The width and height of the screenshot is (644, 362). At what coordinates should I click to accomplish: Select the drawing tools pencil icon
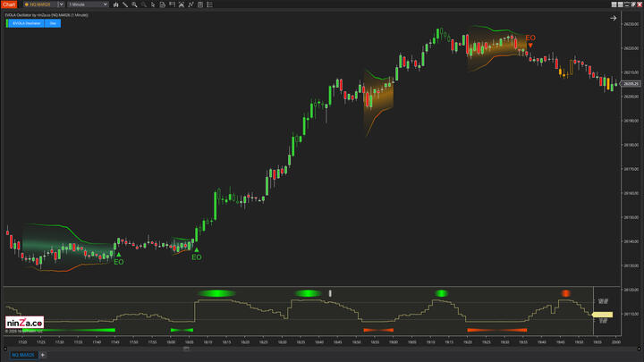coord(125,4)
